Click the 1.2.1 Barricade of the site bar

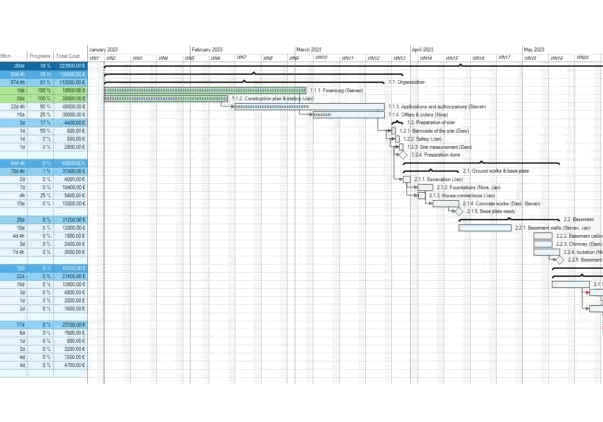(393, 131)
